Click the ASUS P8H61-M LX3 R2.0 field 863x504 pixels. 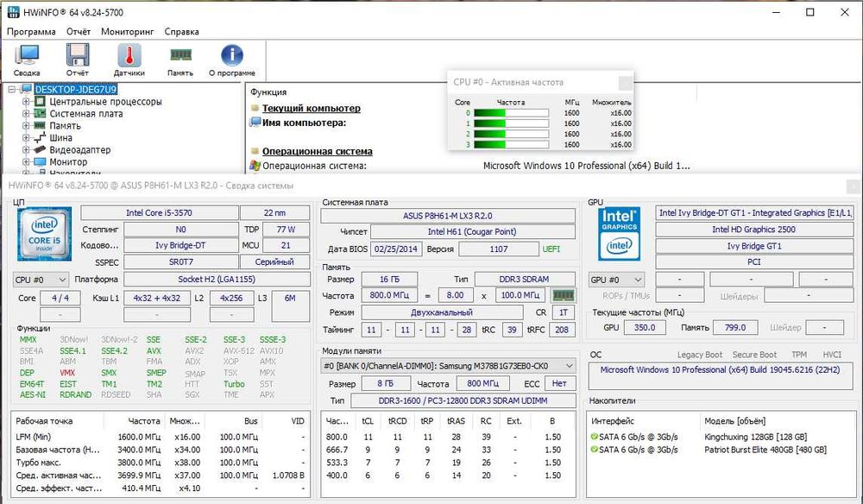tap(448, 216)
